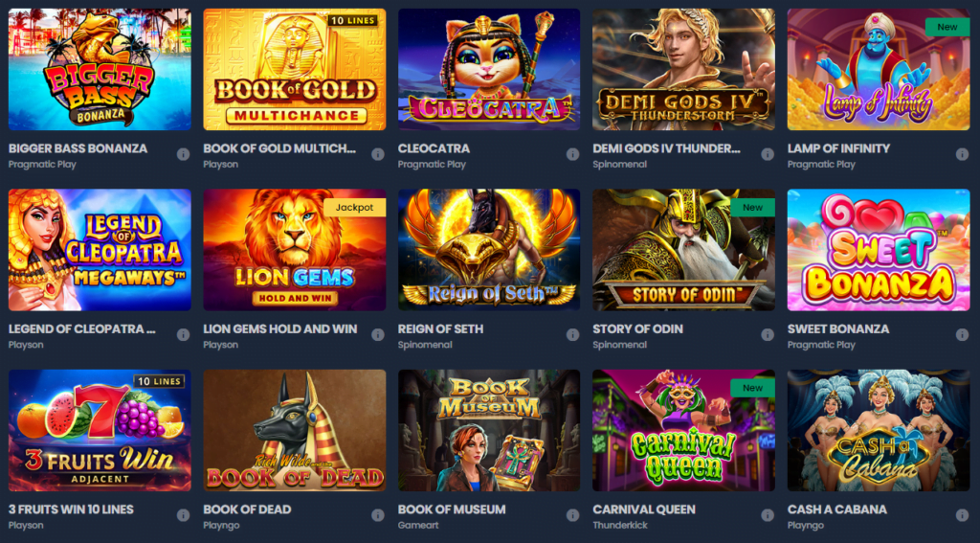
Task: Show info for Cash A Cabana
Action: [x=962, y=515]
